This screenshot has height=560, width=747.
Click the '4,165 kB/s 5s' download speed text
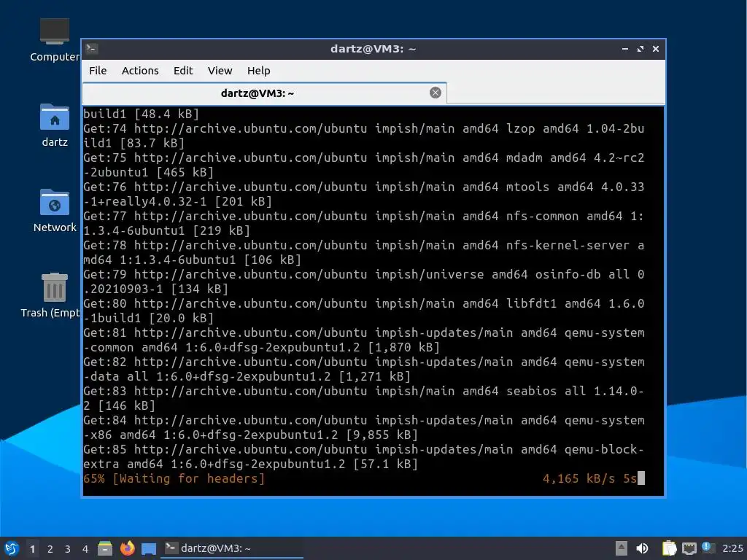point(589,478)
